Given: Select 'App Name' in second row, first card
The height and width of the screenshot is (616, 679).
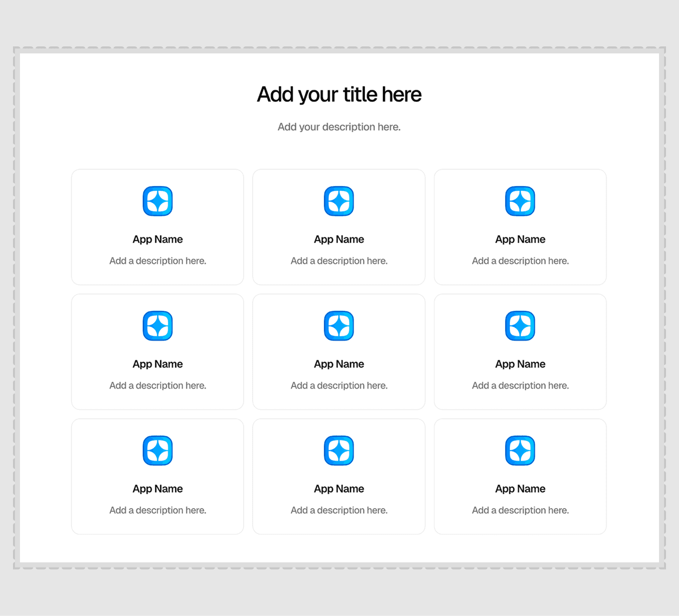Looking at the screenshot, I should click(158, 364).
